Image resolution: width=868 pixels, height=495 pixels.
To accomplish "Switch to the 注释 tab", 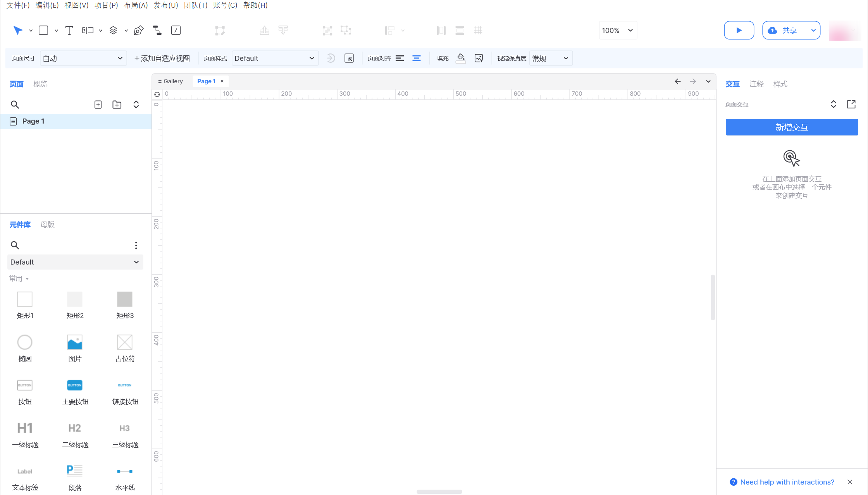I will click(756, 84).
